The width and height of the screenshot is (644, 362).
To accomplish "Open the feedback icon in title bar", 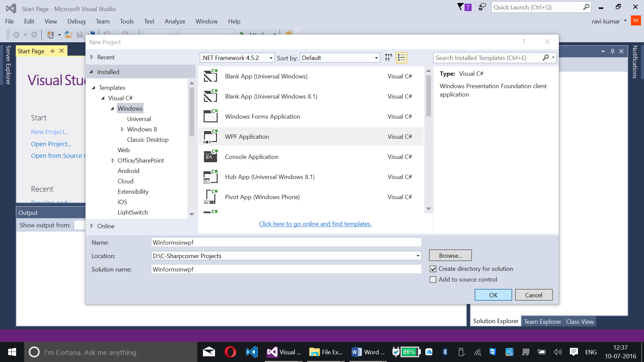I will tap(482, 7).
